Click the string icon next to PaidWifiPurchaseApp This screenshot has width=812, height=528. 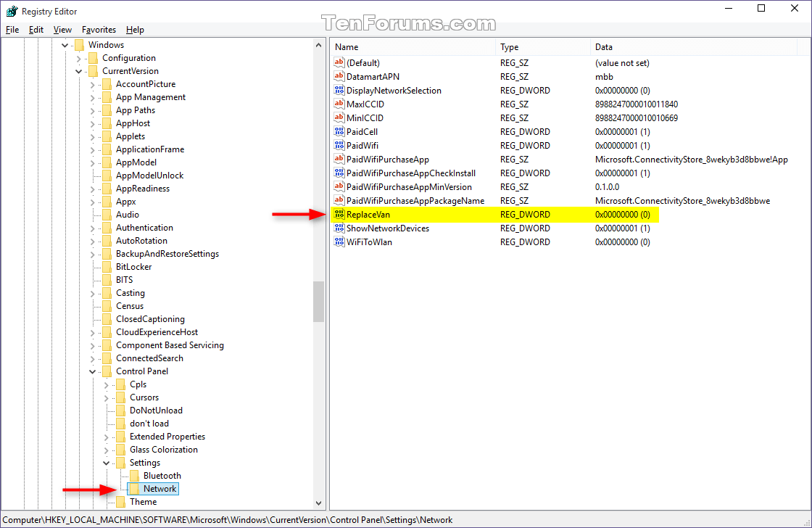(339, 159)
